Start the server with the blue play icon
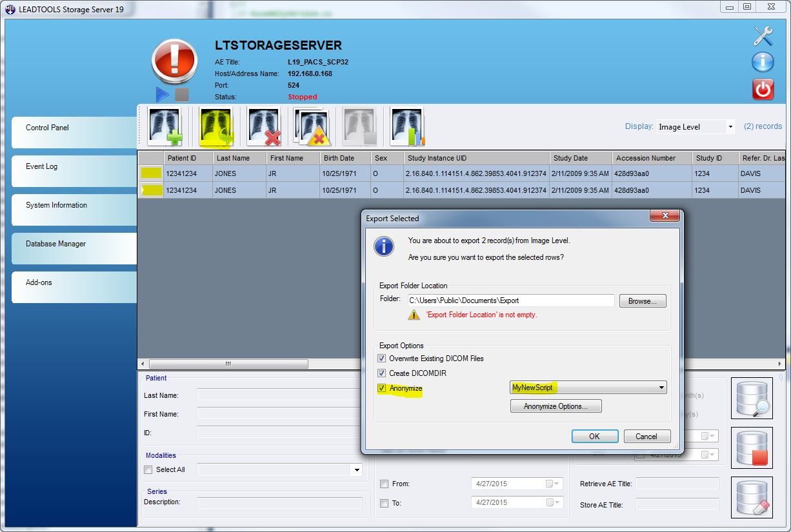Image resolution: width=791 pixels, height=532 pixels. point(163,95)
